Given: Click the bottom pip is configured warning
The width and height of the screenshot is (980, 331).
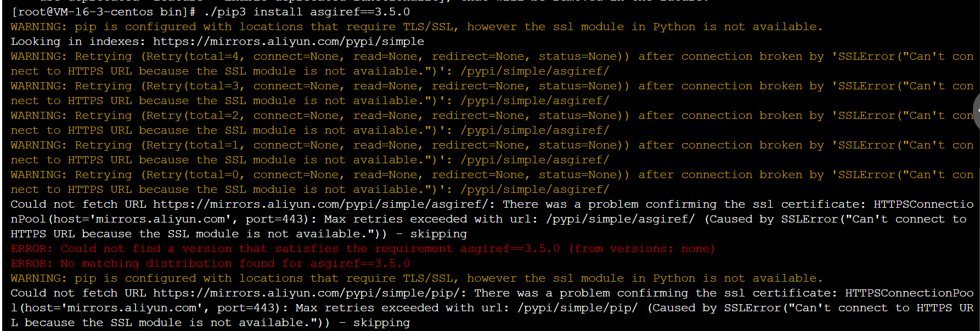Looking at the screenshot, I should 416,278.
